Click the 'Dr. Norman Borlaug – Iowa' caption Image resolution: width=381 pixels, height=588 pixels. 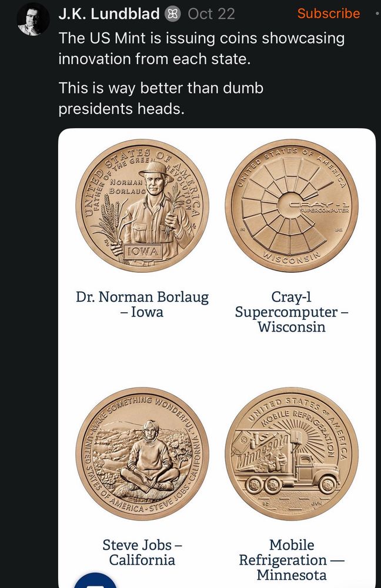point(142,305)
